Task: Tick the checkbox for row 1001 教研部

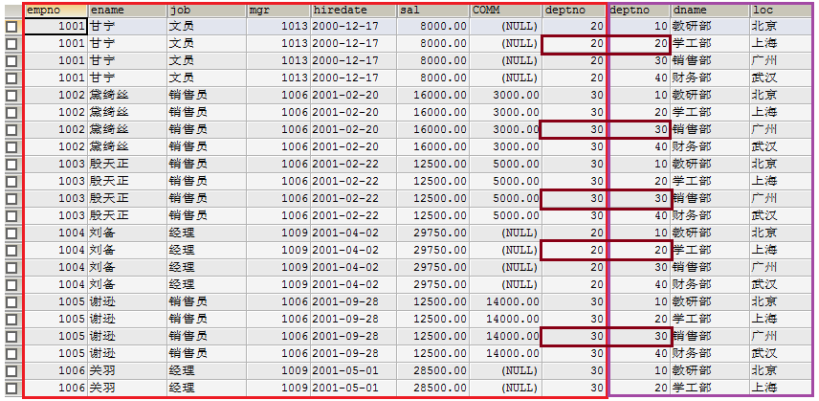Action: [x=11, y=27]
